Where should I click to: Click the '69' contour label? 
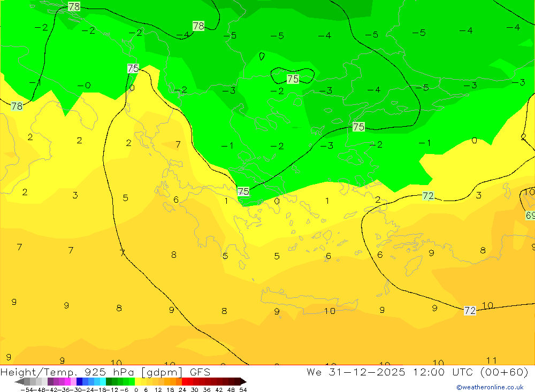[x=530, y=216]
